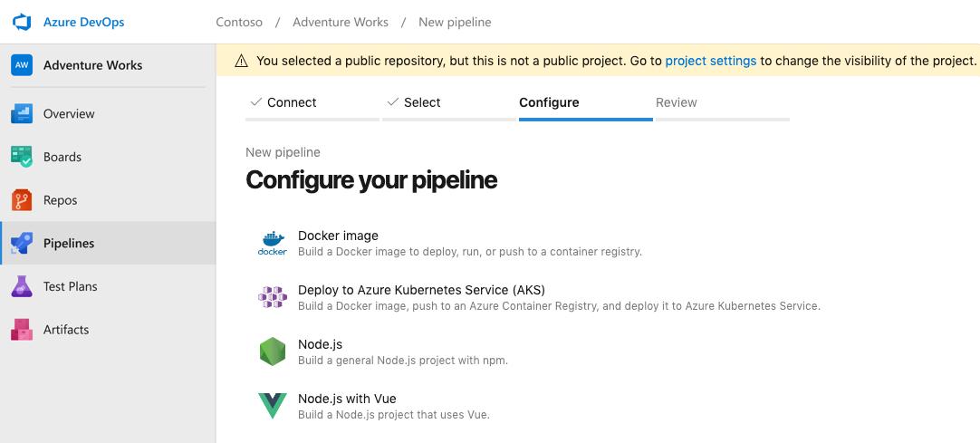Viewport: 980px width, 443px height.
Task: Open Overview from the sidebar icon
Action: tap(22, 114)
